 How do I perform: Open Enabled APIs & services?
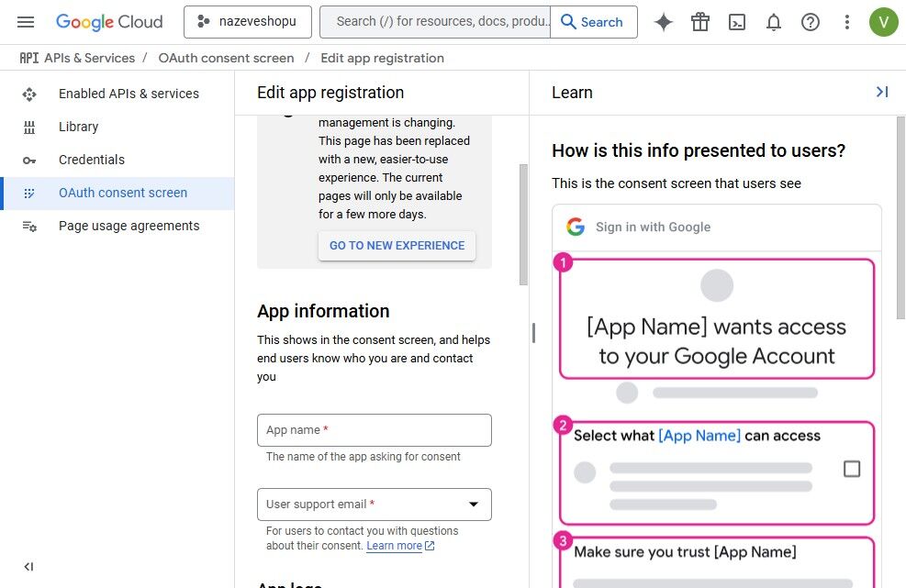pos(117,94)
